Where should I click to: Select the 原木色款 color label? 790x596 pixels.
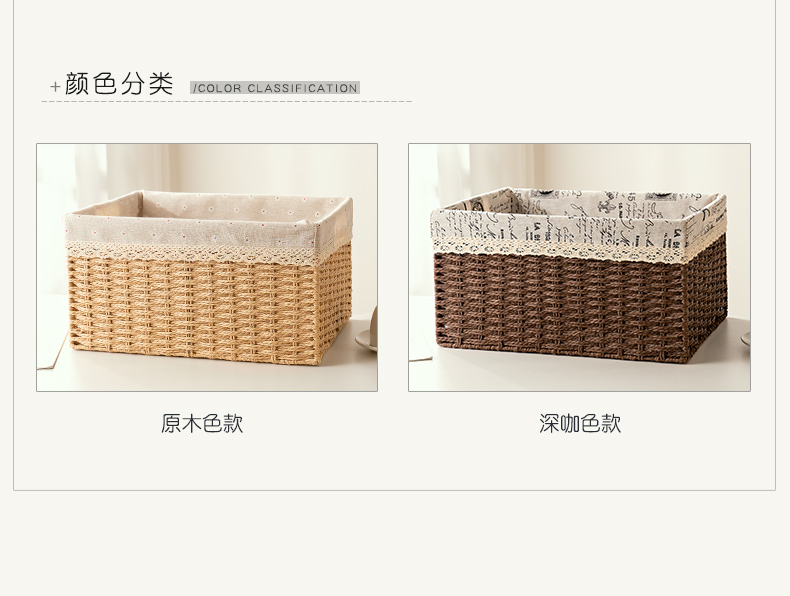202,423
